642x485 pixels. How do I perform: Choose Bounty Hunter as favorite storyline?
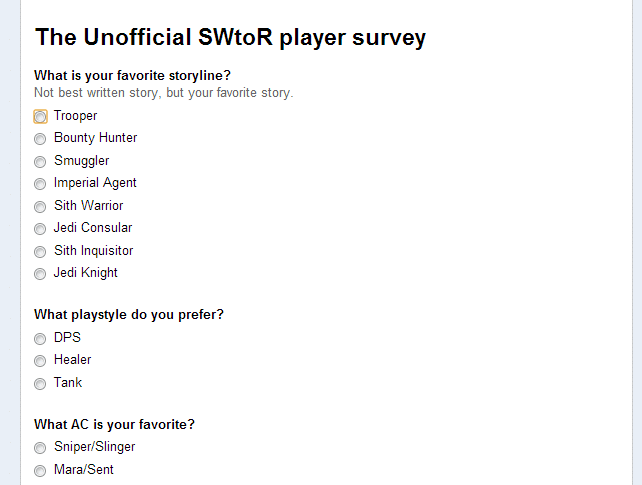point(40,139)
